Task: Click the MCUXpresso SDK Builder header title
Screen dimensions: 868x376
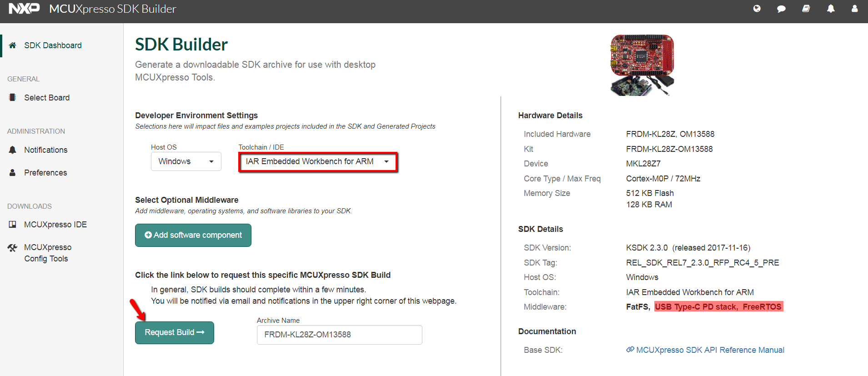Action: (x=112, y=9)
